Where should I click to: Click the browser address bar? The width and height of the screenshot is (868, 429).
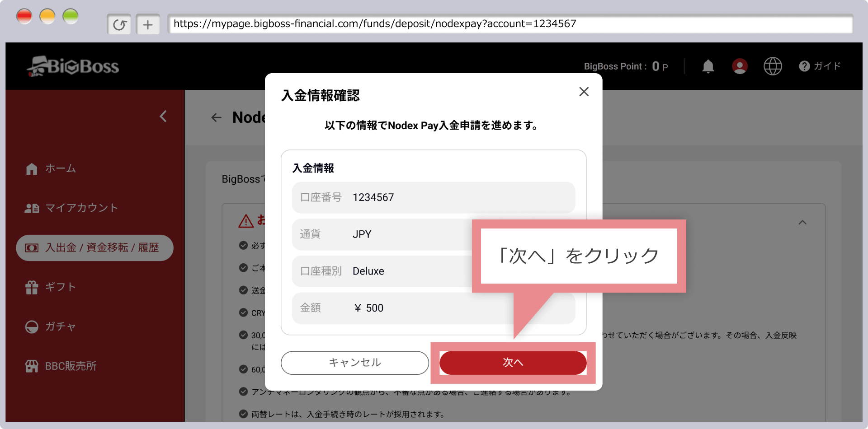[x=510, y=24]
